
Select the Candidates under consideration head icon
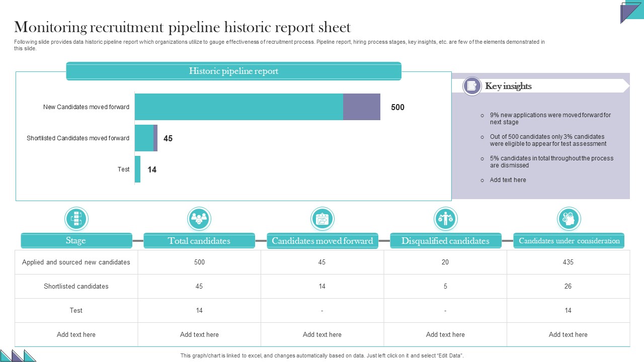coord(569,219)
